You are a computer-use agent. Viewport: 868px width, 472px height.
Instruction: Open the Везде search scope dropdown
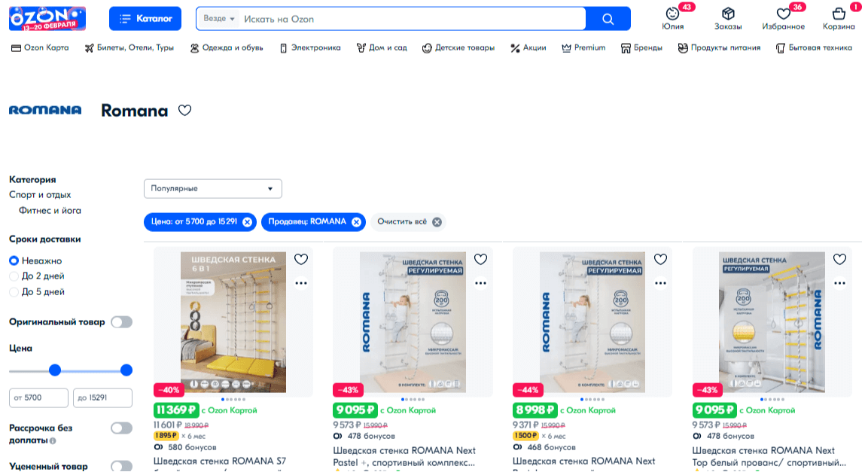pos(218,19)
